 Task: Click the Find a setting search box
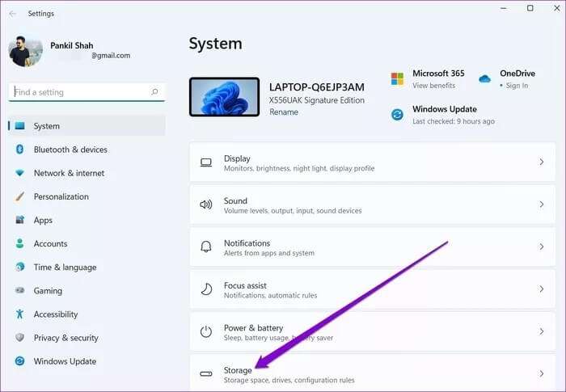[x=87, y=92]
